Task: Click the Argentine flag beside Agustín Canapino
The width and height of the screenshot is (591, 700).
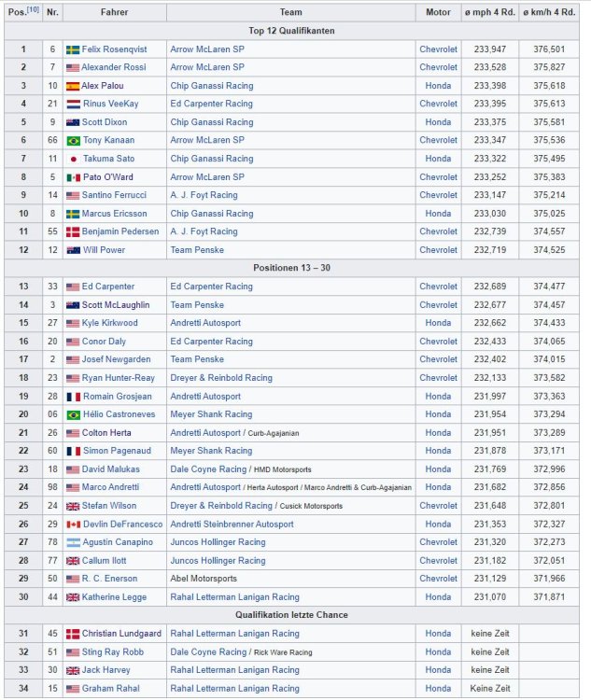Action: pyautogui.click(x=73, y=542)
